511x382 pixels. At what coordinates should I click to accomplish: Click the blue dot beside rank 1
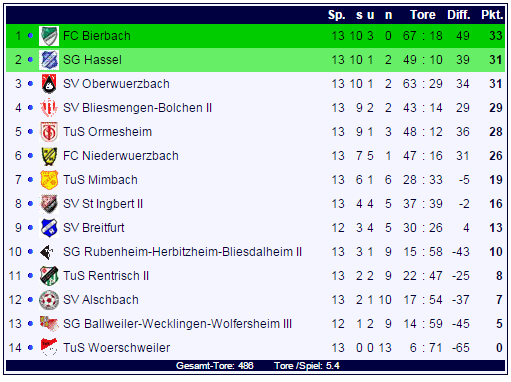30,36
